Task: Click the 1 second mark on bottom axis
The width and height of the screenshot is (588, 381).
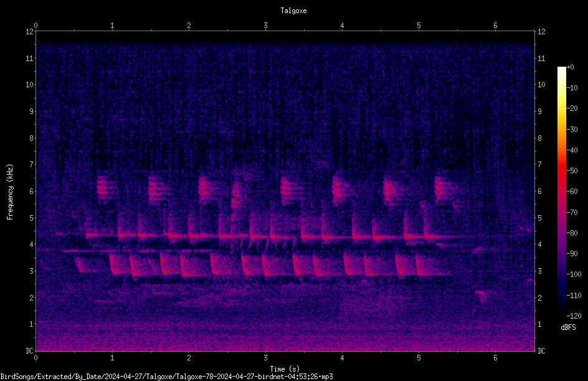Action: 112,358
